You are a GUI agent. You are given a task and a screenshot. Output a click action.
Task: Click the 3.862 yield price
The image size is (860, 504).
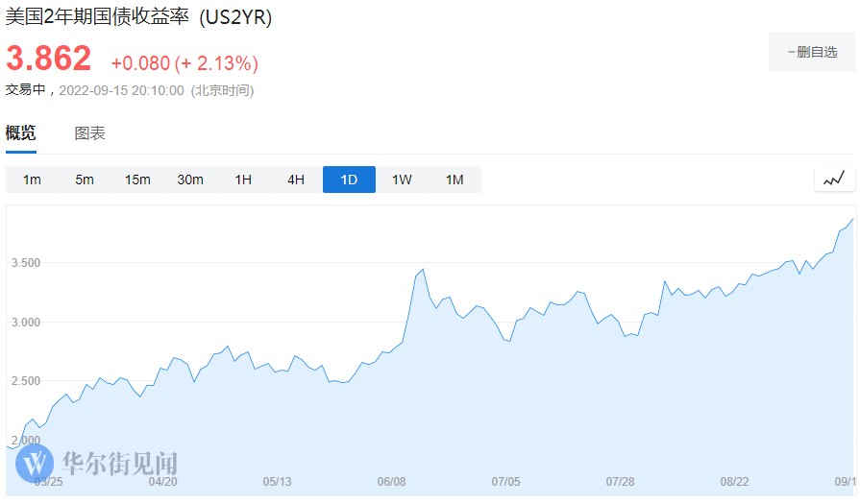click(x=49, y=59)
